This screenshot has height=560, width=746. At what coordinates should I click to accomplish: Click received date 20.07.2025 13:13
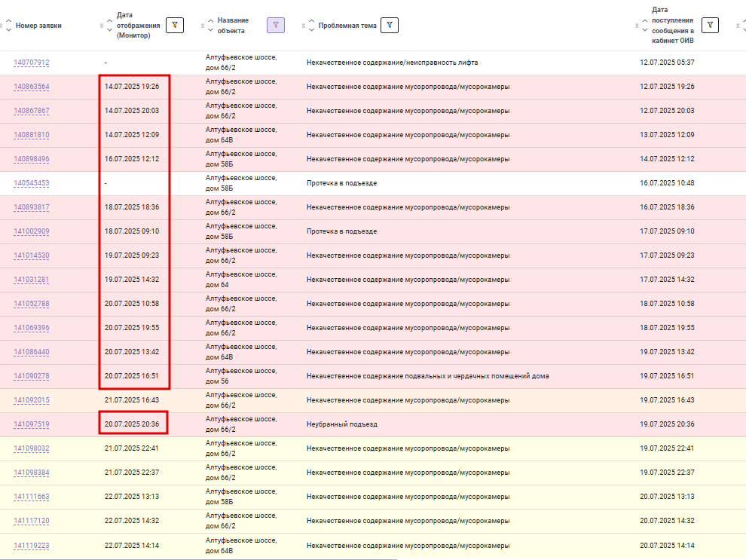click(x=667, y=496)
